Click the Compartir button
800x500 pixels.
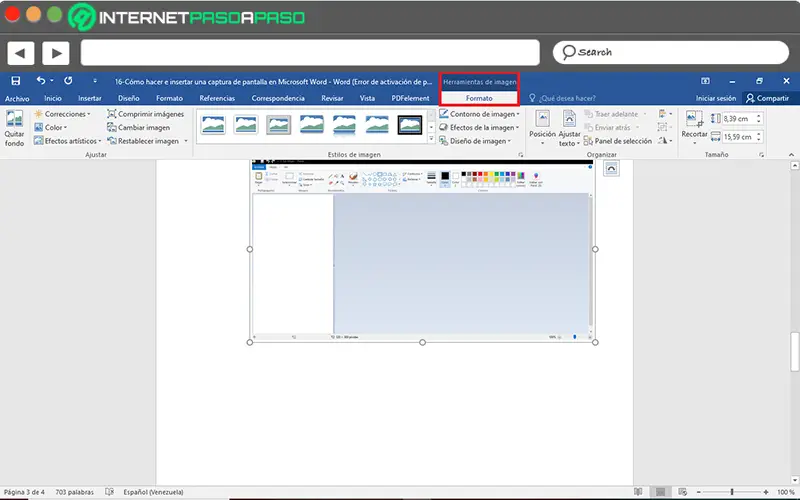click(x=767, y=98)
